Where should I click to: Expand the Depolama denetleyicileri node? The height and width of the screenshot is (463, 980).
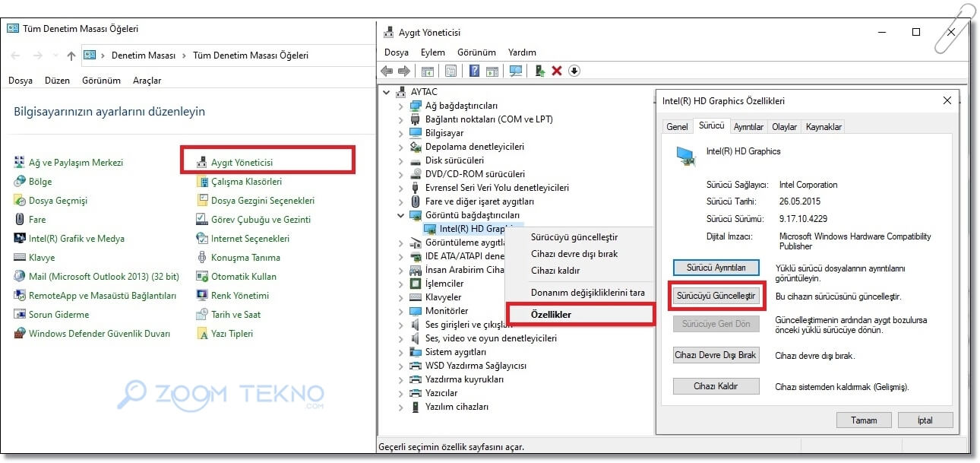point(401,147)
